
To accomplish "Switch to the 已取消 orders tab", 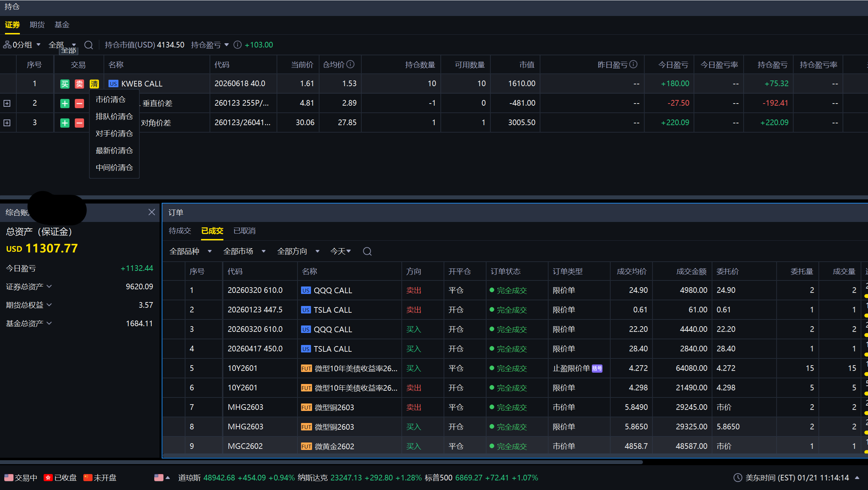I will coord(244,231).
